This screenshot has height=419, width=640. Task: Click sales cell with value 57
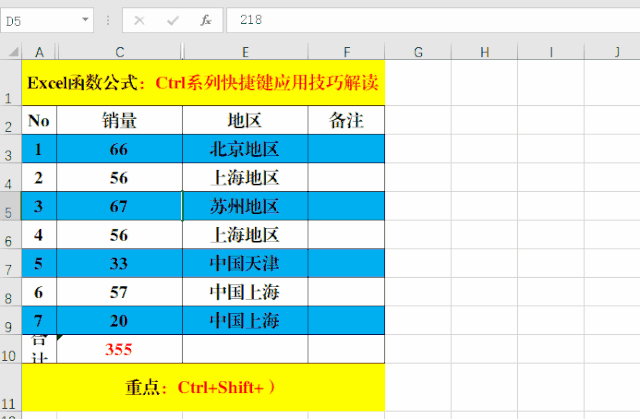(x=120, y=292)
